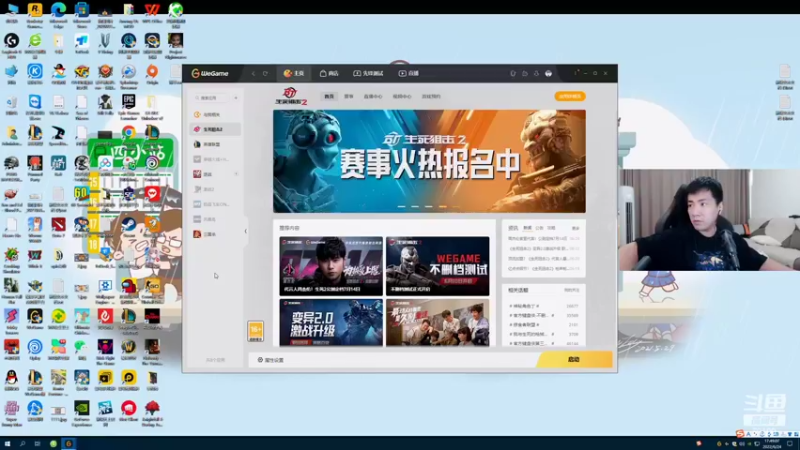Select the first game entry in the WeGame sidebar
The width and height of the screenshot is (800, 450).
tap(215, 114)
